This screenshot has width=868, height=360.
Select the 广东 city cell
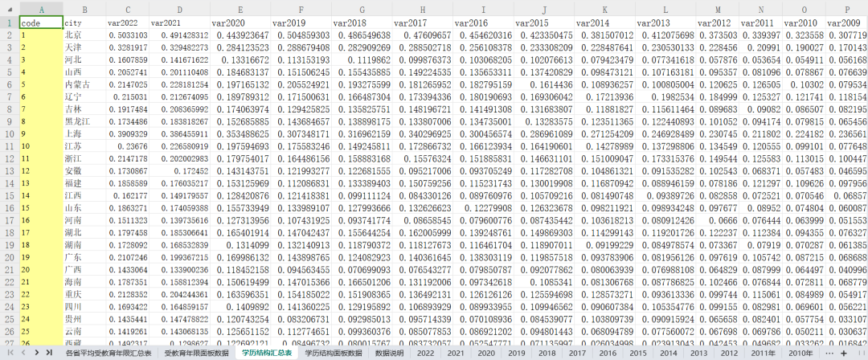(x=84, y=257)
